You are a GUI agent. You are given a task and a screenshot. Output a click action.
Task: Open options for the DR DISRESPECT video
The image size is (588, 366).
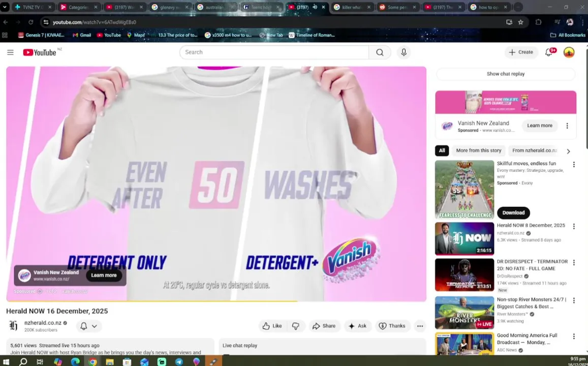(574, 262)
